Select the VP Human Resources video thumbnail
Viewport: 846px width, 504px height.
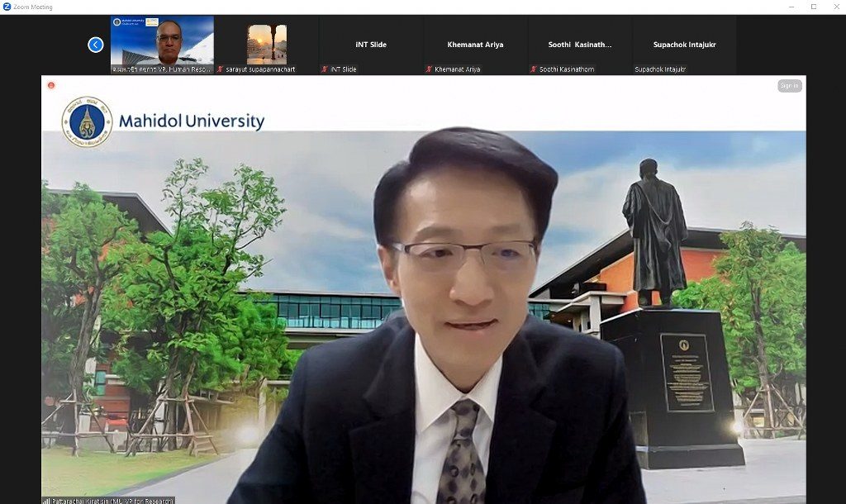tap(162, 41)
